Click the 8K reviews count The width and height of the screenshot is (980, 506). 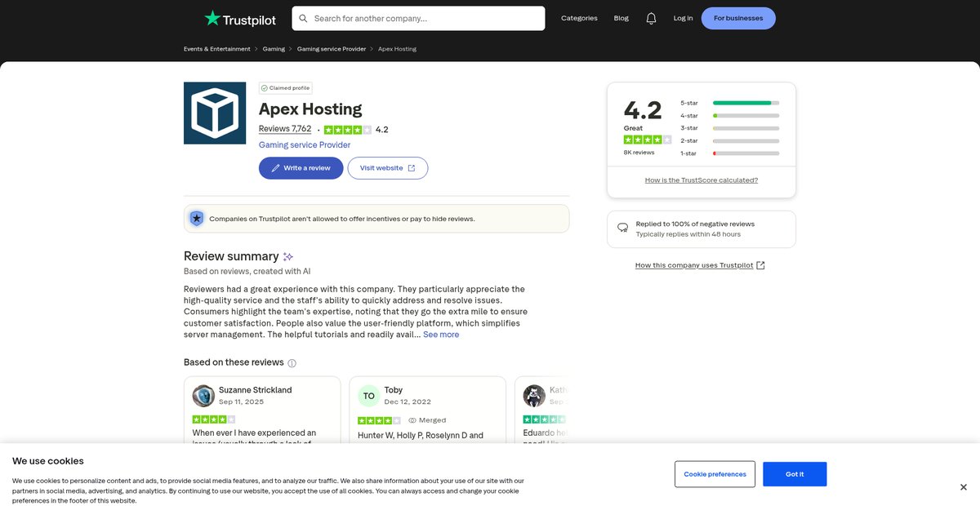click(x=639, y=153)
